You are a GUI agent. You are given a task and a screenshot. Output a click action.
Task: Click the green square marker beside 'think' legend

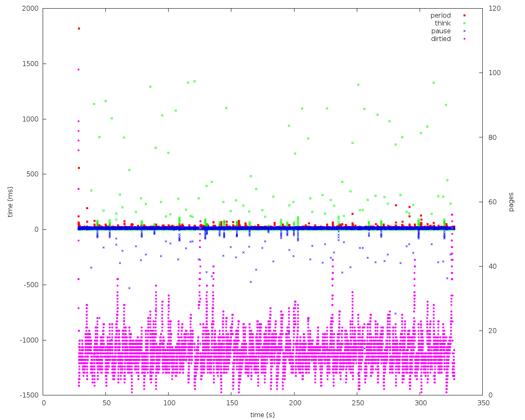[x=464, y=23]
